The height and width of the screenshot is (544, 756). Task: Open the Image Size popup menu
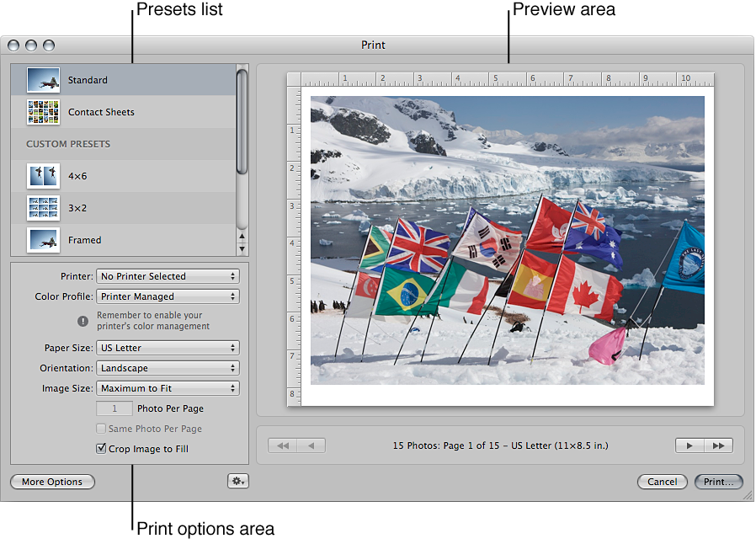click(x=168, y=387)
